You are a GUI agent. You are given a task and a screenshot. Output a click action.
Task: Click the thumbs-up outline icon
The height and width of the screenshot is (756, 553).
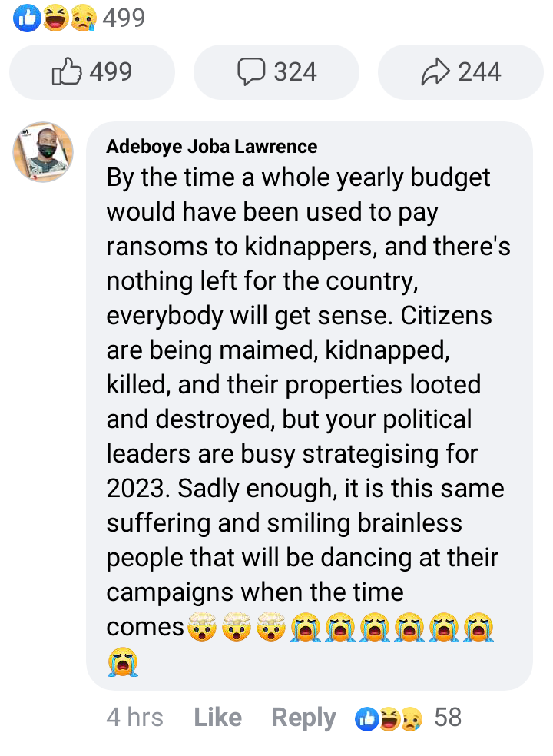pyautogui.click(x=67, y=71)
